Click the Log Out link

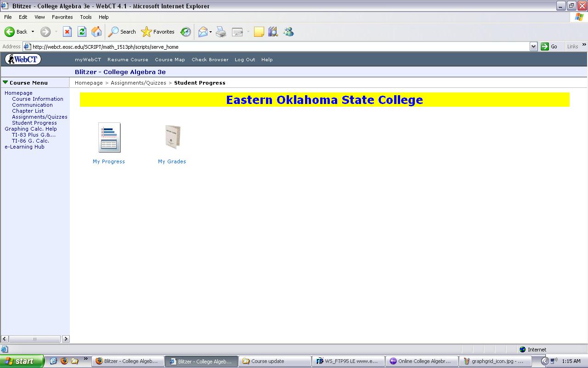tap(245, 59)
